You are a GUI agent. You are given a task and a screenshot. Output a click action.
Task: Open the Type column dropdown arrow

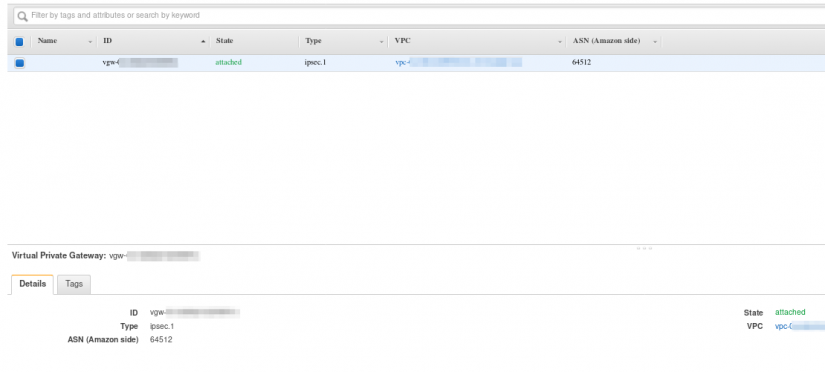coord(381,42)
